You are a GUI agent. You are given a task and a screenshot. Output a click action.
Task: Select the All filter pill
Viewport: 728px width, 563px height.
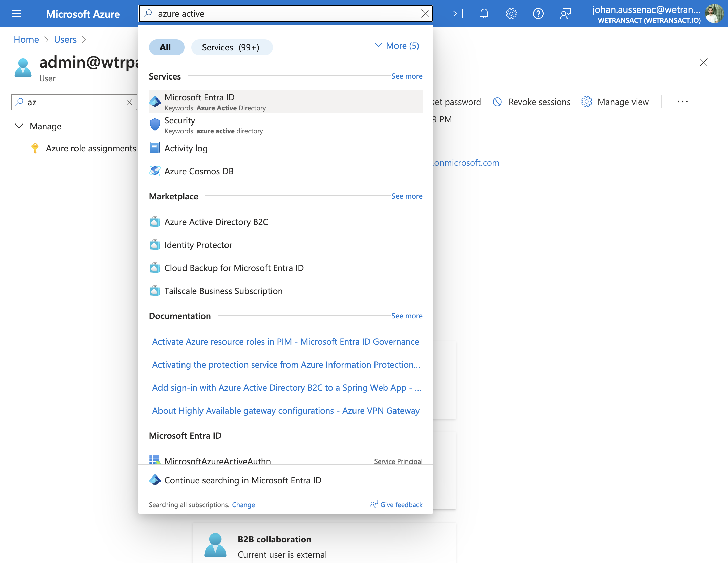coord(166,47)
